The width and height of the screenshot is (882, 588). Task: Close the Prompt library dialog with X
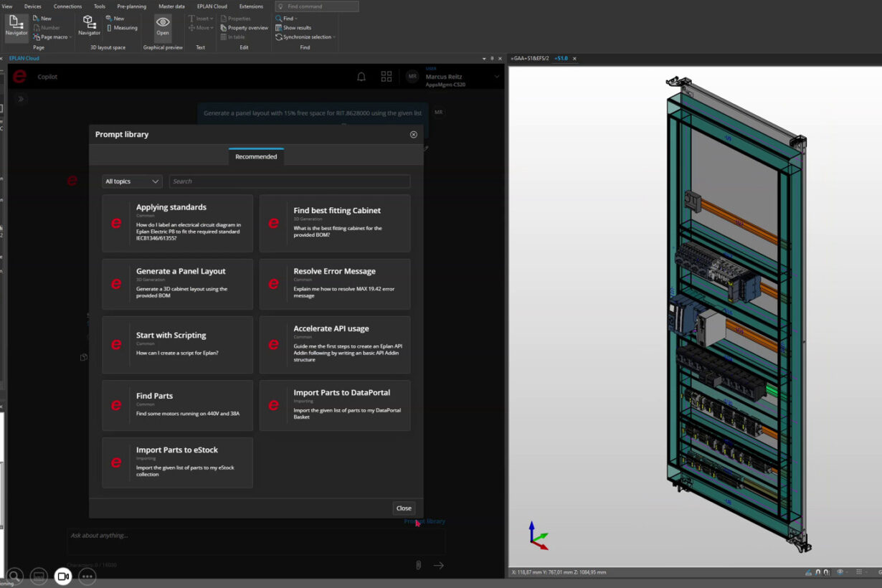(x=414, y=134)
